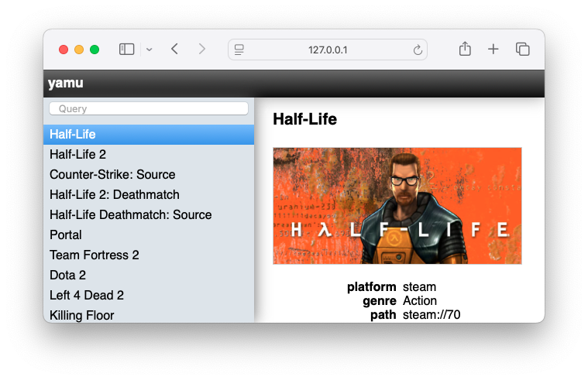Select Counter-Strike: Source in the list
This screenshot has height=380, width=588.
click(x=149, y=175)
